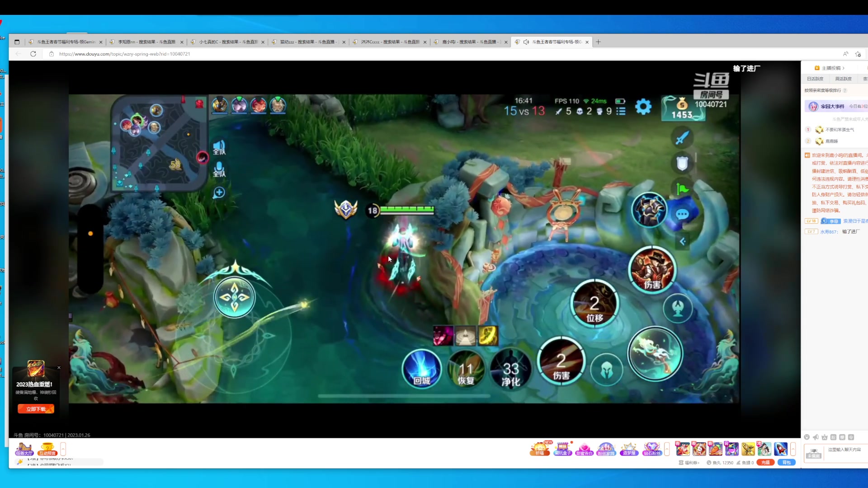Open the 粉丝家园 activity icon
This screenshot has height=488, width=868.
(x=606, y=449)
